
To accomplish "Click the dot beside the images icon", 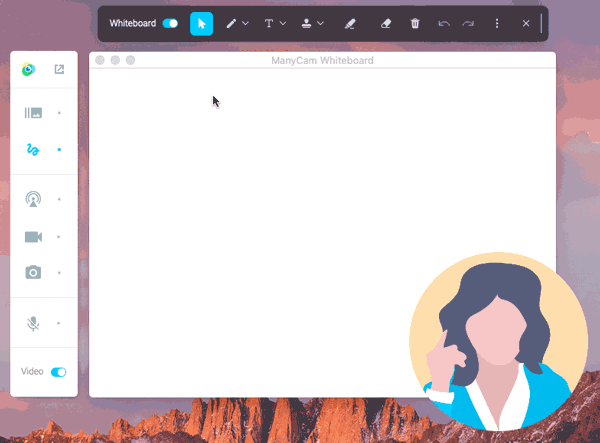I will pyautogui.click(x=59, y=113).
